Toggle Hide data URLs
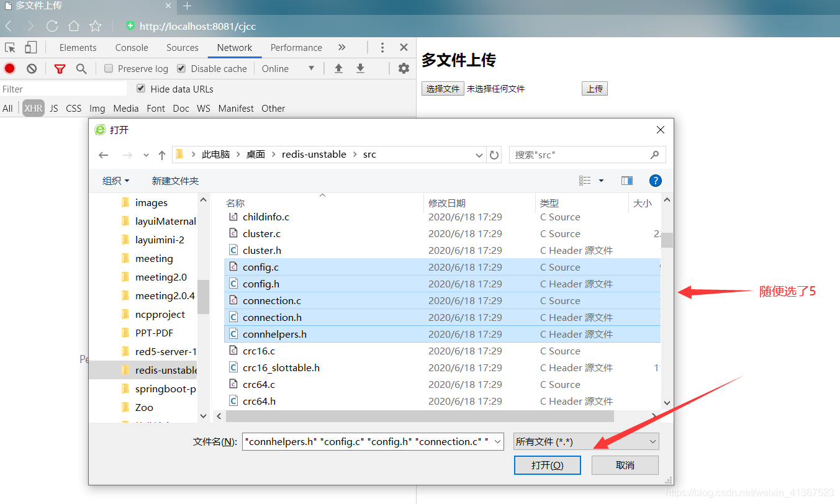 pyautogui.click(x=141, y=89)
